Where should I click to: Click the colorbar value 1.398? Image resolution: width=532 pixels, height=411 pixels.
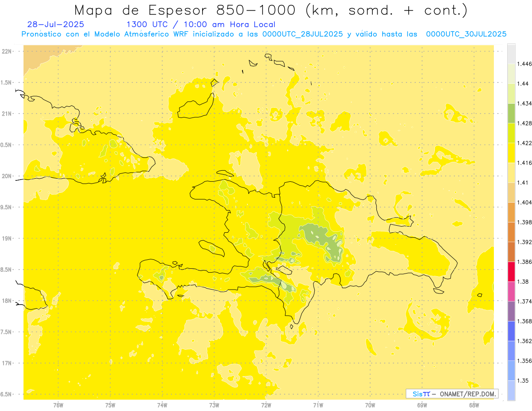524,222
